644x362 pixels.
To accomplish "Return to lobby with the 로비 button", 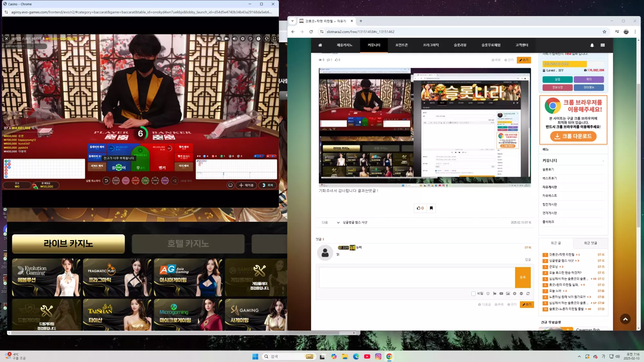I will (x=268, y=185).
